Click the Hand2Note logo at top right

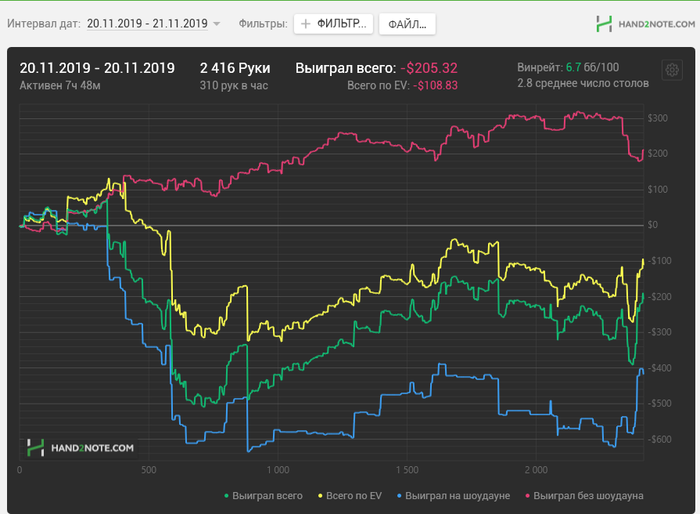coord(645,24)
